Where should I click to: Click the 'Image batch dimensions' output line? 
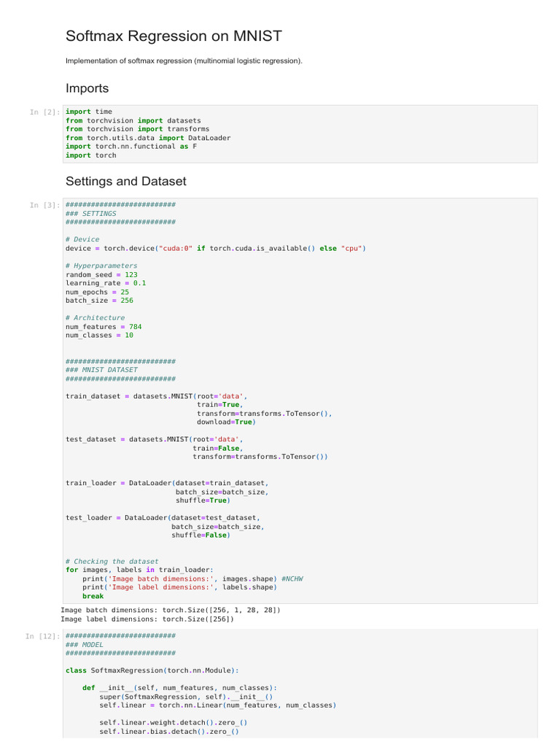tap(170, 610)
